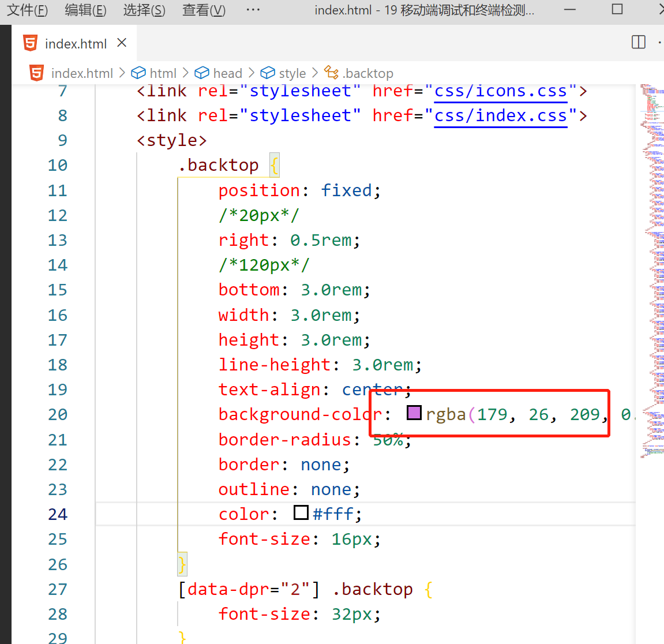Select the index.html breadcrumb item
Screen dimensions: 664x644
pyautogui.click(x=82, y=73)
